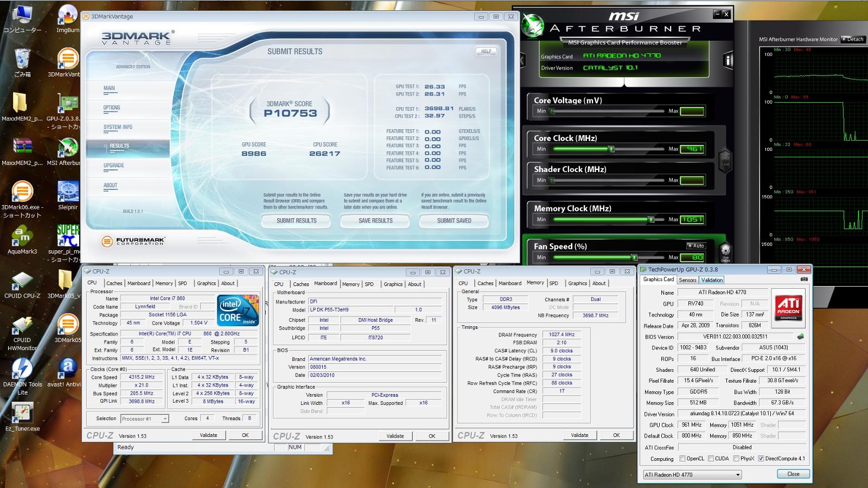Click the GPU-Z screenshot camera icon
868x488 pixels.
coord(803,280)
